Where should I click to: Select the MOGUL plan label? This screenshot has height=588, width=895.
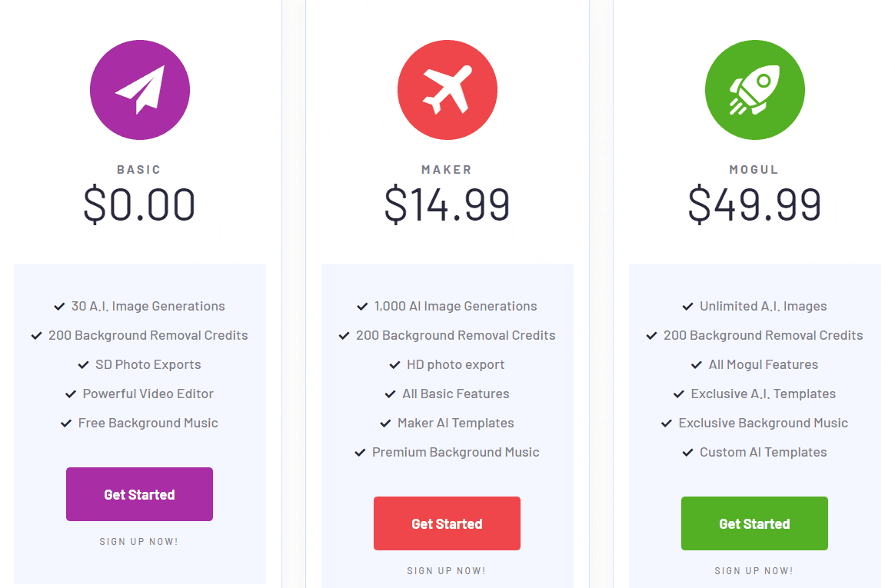[x=754, y=169]
